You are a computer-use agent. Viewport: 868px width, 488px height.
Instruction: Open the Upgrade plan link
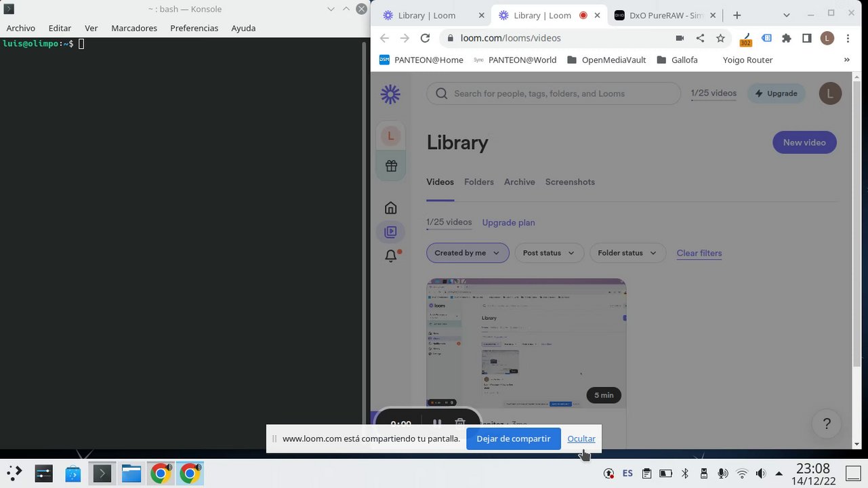click(x=508, y=222)
